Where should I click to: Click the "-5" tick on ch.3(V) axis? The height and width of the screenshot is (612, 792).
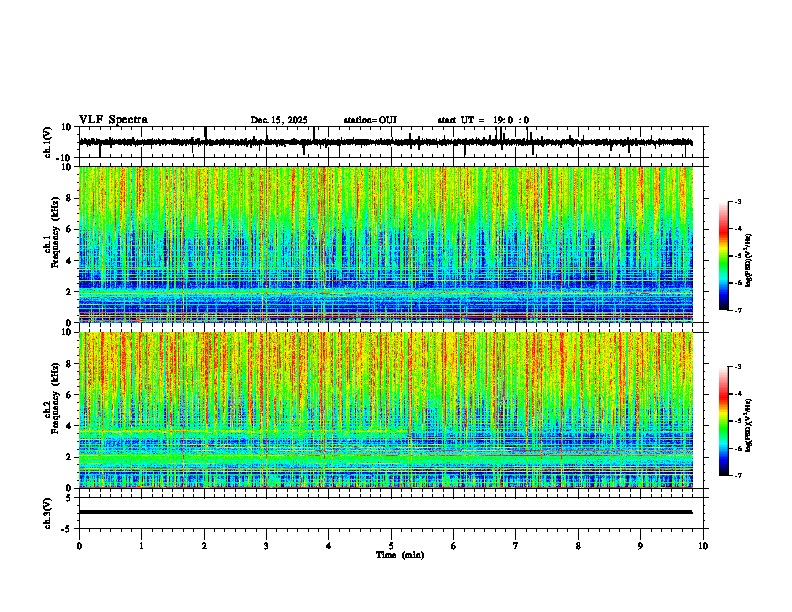point(67,529)
